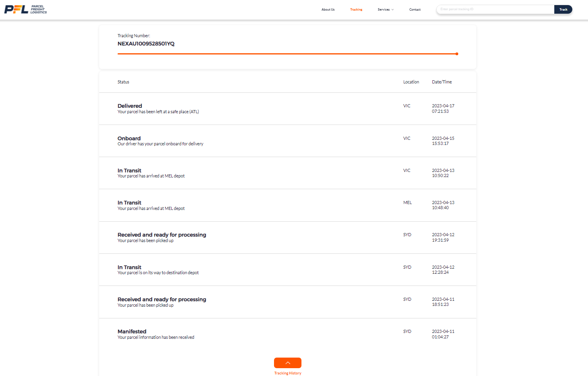
Task: Collapse tracking history with orange chevron button
Action: 288,363
